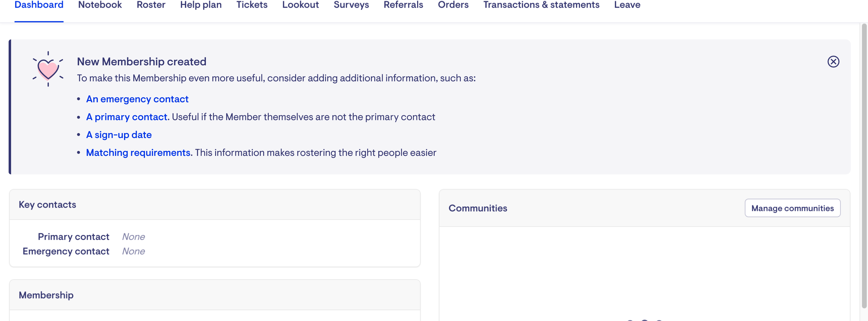Viewport: 868px width, 321px height.
Task: Switch to the Referrals tab
Action: pyautogui.click(x=403, y=5)
